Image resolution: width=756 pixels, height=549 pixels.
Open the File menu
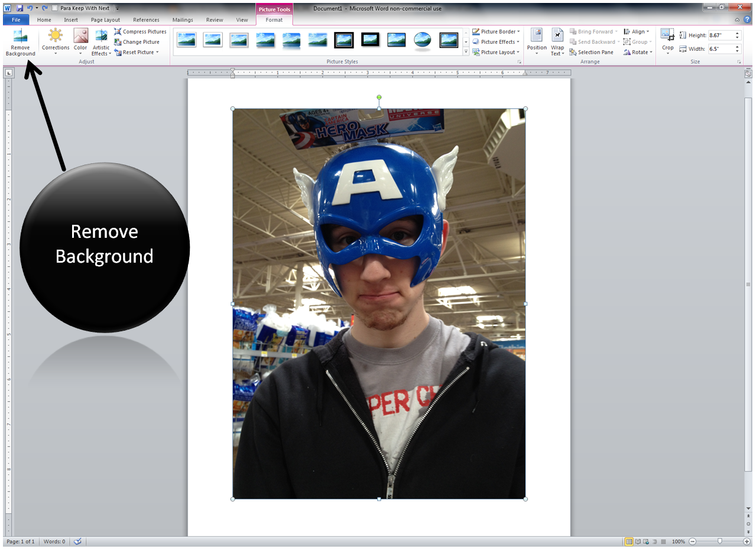(15, 20)
